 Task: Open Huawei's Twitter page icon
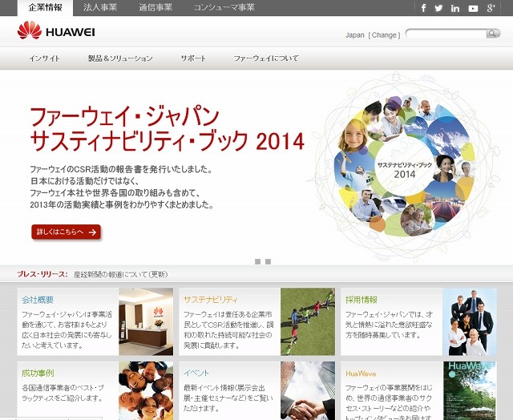point(438,8)
